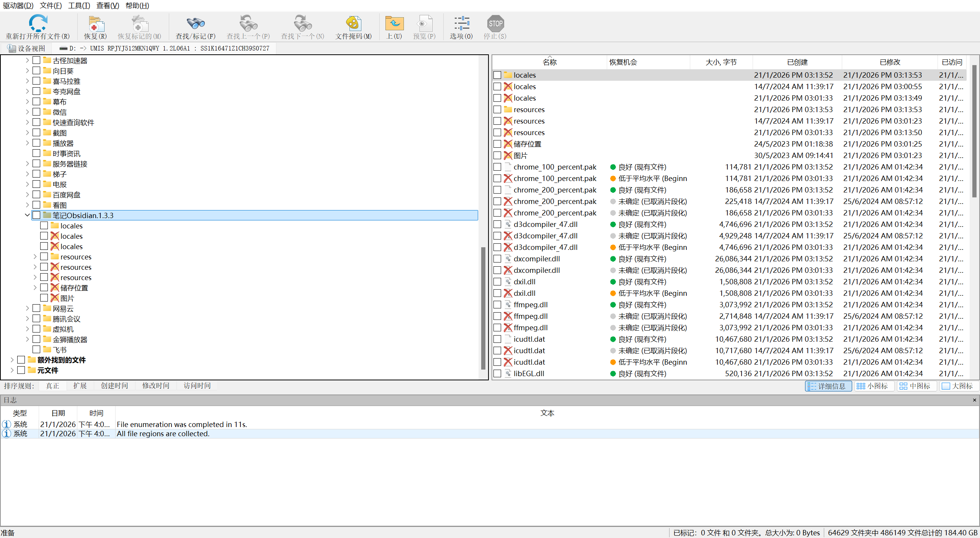980x538 pixels.
Task: Click the Preview (预览) icon
Action: [424, 24]
